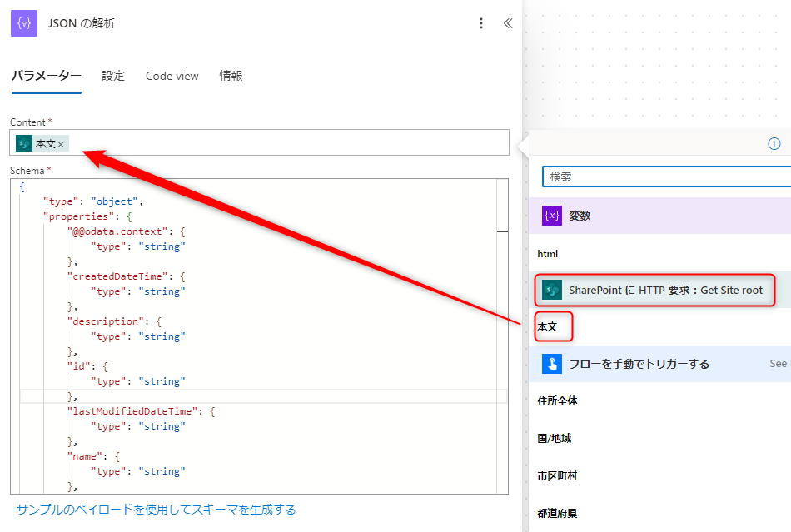Click the "lastModifiedDateTime" schema line
The image size is (791, 532).
pyautogui.click(x=142, y=411)
